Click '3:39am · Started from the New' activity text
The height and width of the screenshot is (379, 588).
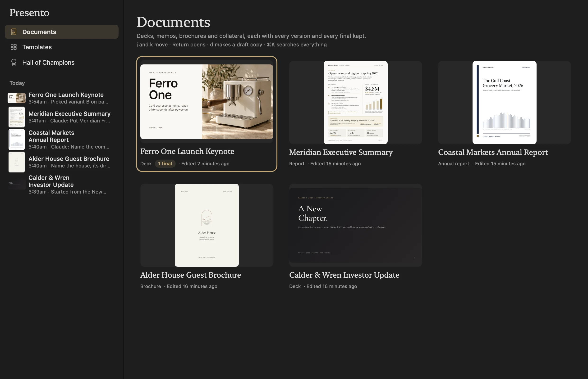tap(67, 192)
